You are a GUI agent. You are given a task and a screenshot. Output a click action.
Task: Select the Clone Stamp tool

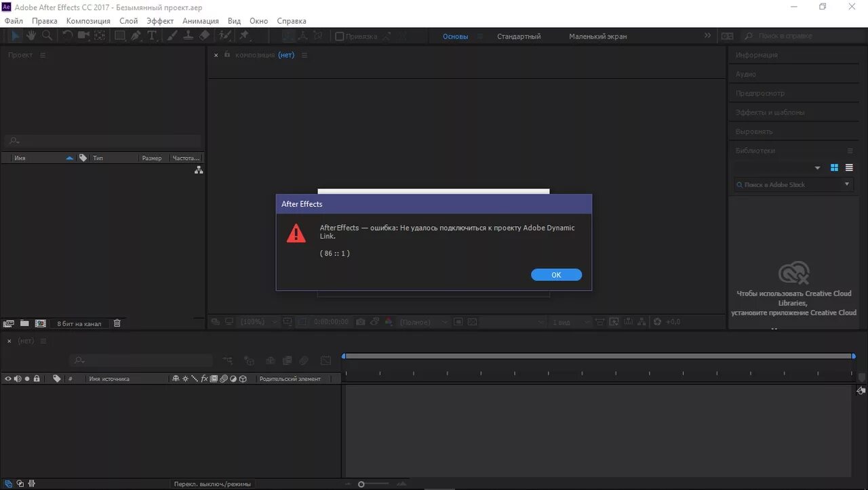(x=188, y=36)
